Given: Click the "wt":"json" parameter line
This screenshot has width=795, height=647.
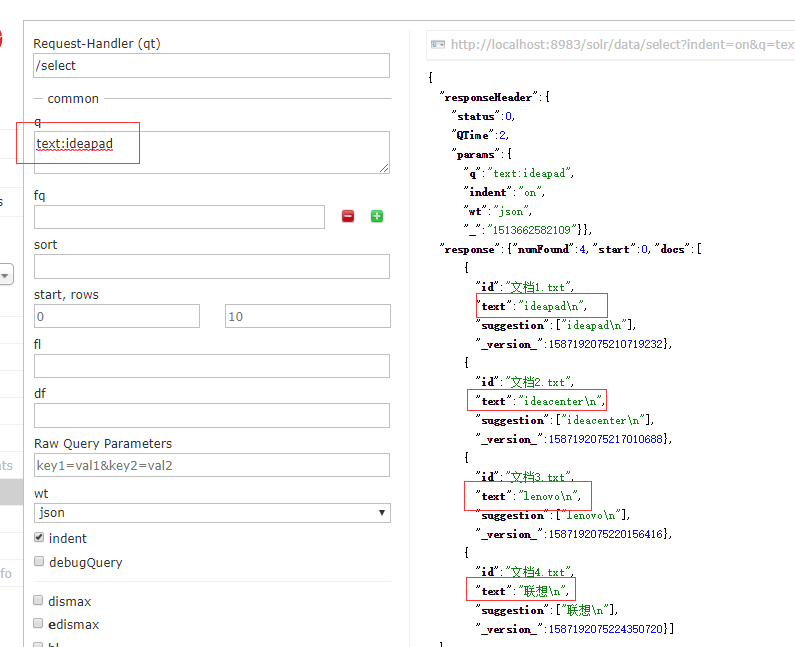Looking at the screenshot, I should point(497,211).
